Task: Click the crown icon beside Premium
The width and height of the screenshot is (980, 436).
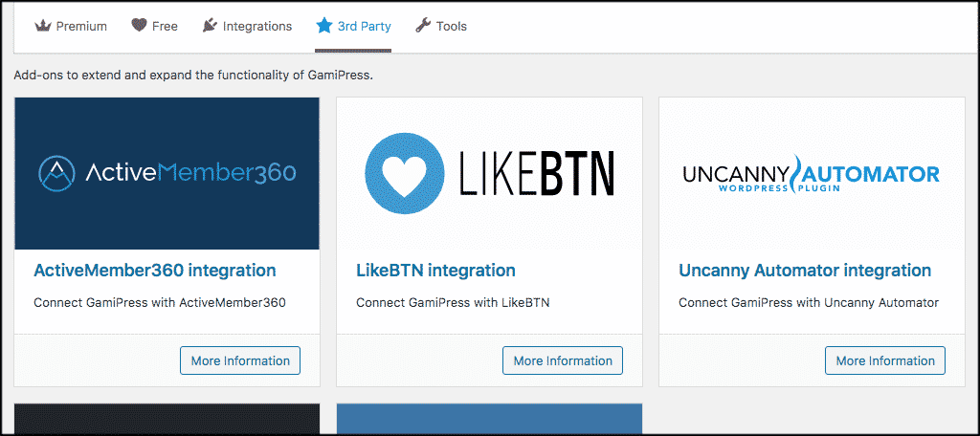Action: (42, 26)
